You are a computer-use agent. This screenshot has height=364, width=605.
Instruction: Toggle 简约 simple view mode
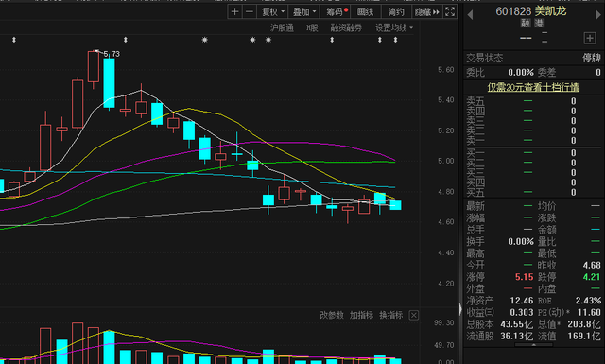396,12
